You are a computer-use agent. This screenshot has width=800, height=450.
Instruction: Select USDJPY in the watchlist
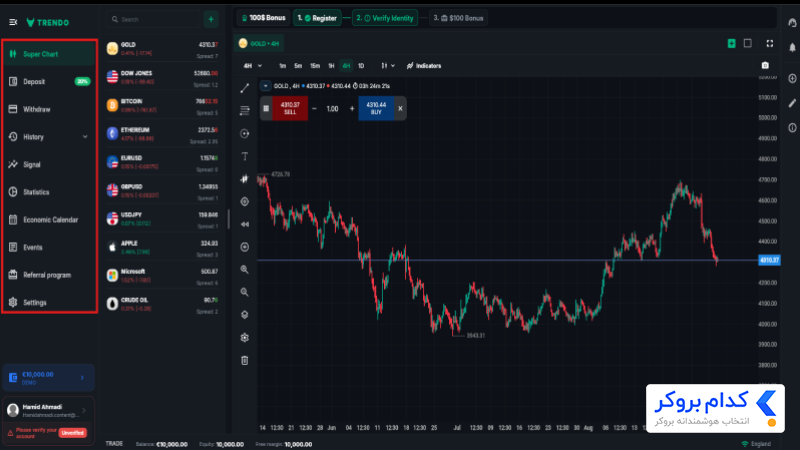click(162, 219)
